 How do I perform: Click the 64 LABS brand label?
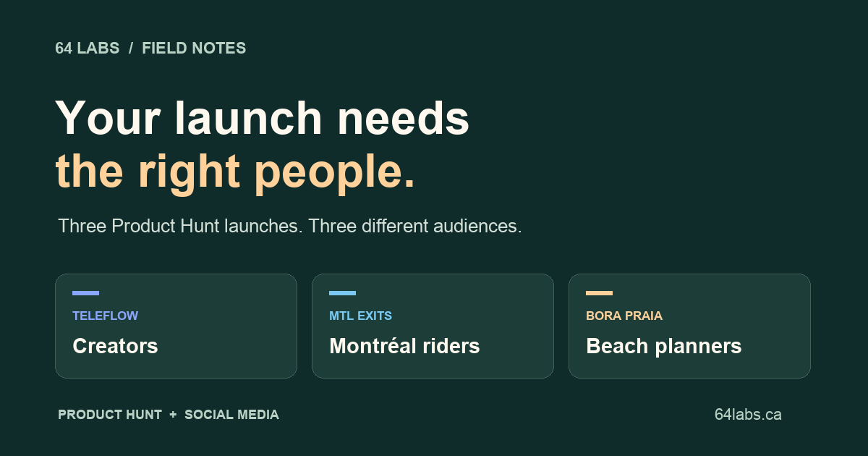click(x=88, y=48)
